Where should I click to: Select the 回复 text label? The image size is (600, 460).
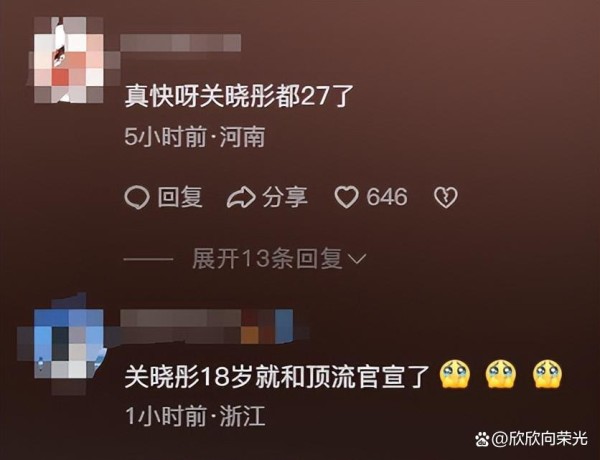[180, 197]
